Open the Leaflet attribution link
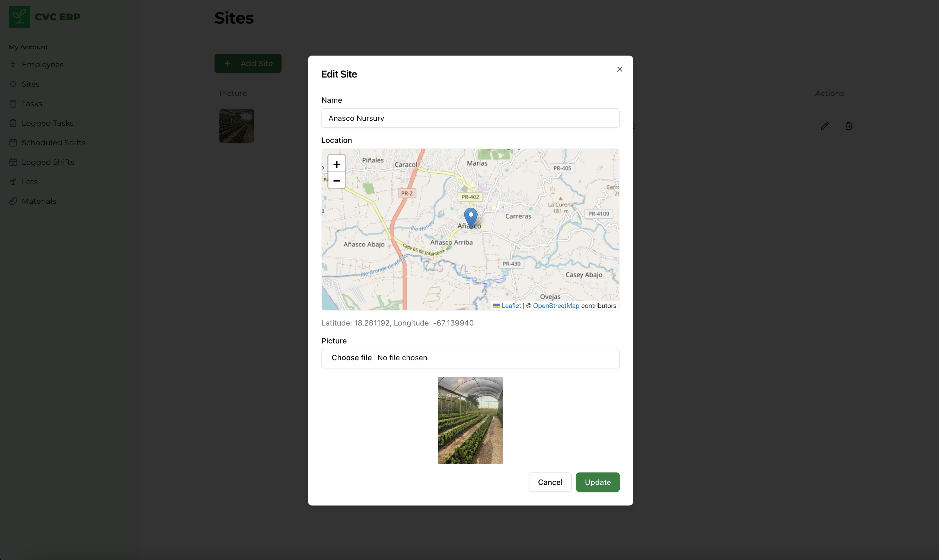The height and width of the screenshot is (560, 939). coord(510,306)
